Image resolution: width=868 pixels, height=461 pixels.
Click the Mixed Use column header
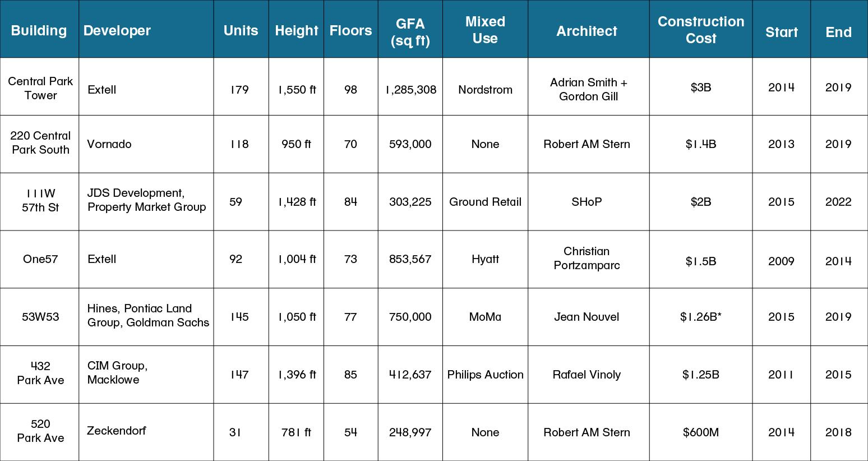click(x=485, y=30)
